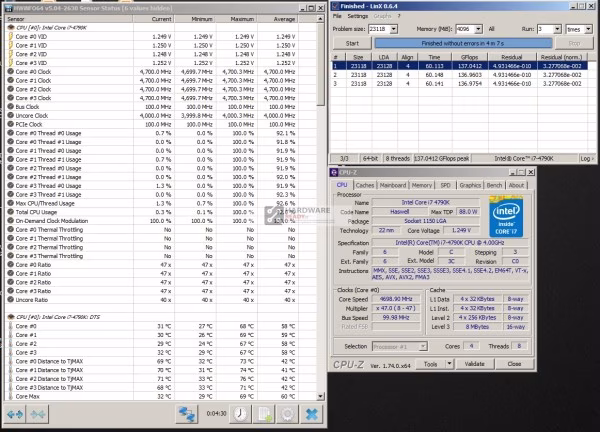This screenshot has width=600, height=432.
Task: Switch to the Caches tab in CPU-Z
Action: (x=365, y=185)
